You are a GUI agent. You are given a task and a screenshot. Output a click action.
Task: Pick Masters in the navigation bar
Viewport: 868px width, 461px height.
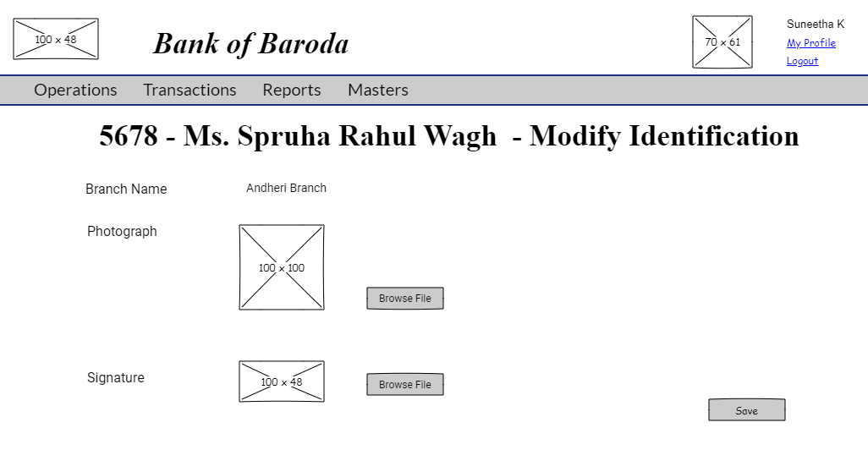(377, 90)
